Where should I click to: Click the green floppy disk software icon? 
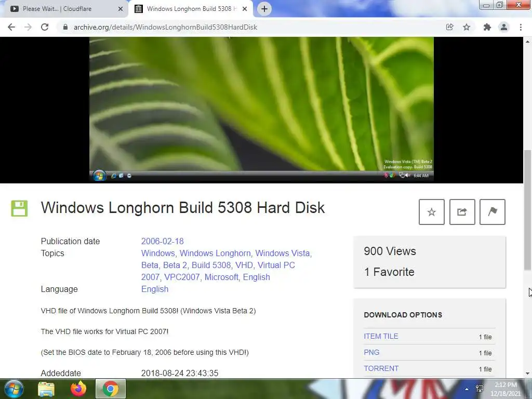tap(19, 208)
